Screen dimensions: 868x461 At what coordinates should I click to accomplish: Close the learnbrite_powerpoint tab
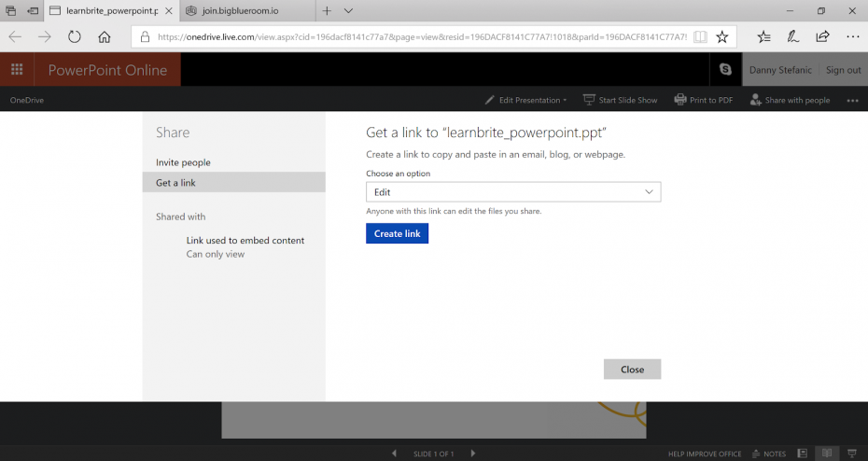pos(169,10)
